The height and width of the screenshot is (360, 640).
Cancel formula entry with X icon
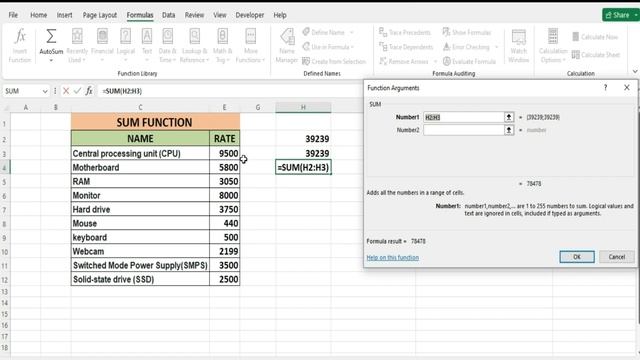coord(66,91)
